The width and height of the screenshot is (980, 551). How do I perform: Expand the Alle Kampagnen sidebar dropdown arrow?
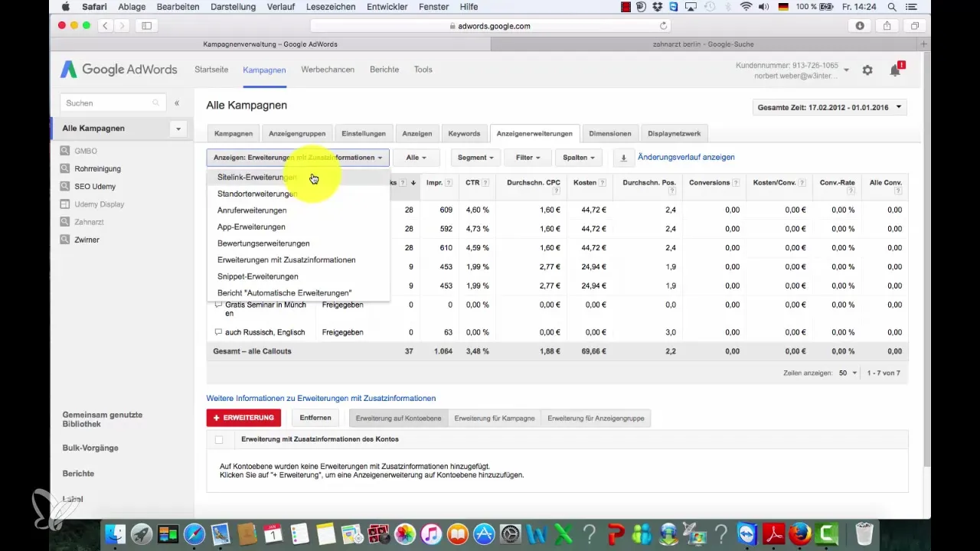click(x=178, y=129)
